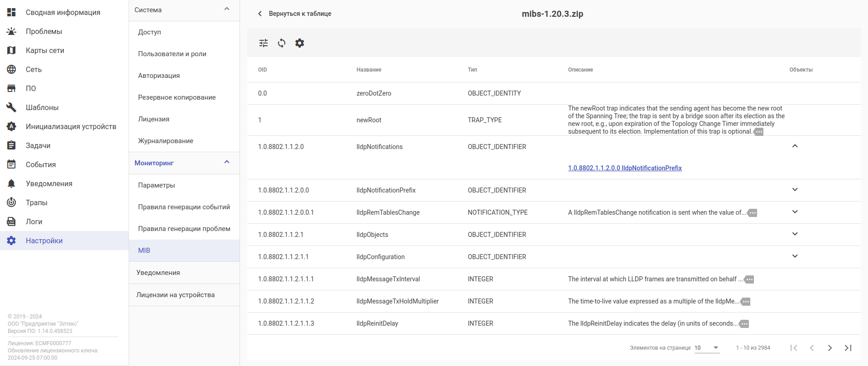868x366 pixels.
Task: Expand objects of lldpConfiguration row
Action: (x=795, y=256)
